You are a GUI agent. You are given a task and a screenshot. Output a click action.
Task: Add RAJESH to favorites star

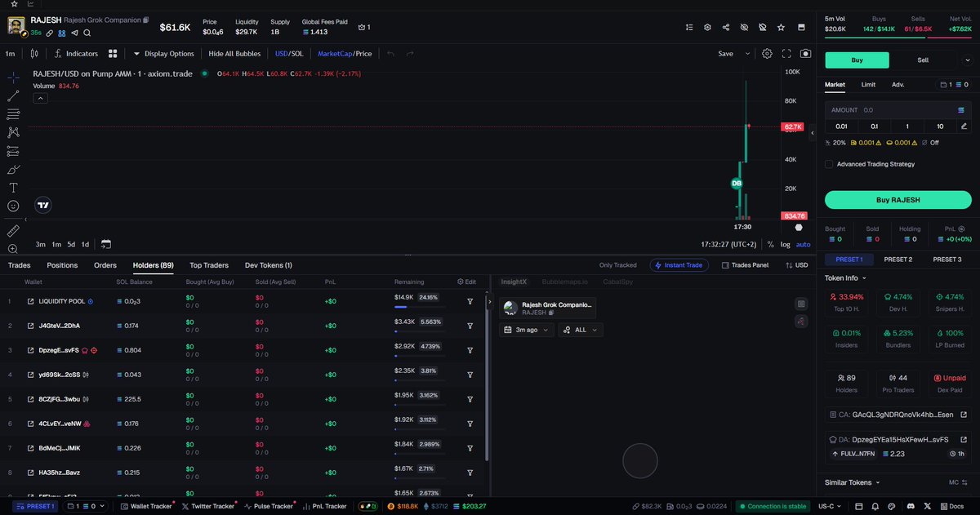tap(781, 27)
